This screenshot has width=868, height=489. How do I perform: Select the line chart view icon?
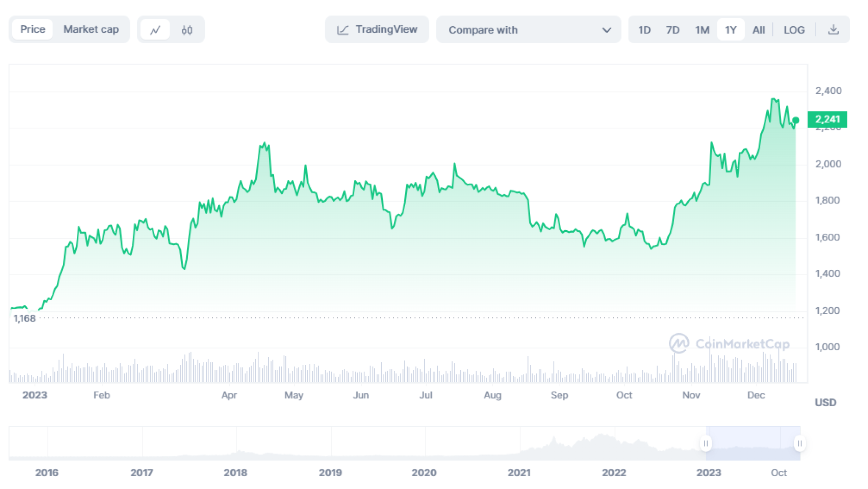[156, 29]
